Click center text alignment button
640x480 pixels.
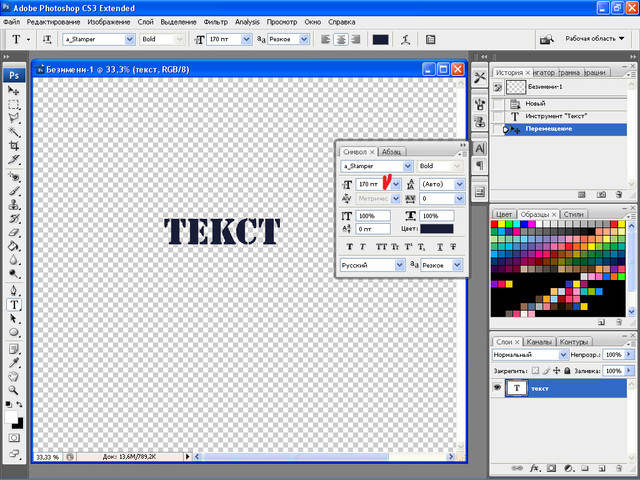coord(340,39)
